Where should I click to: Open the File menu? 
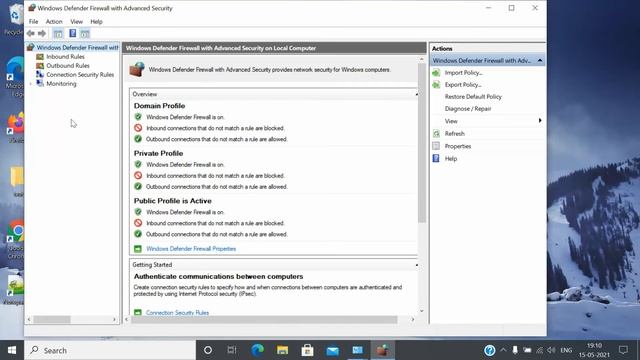click(x=33, y=22)
